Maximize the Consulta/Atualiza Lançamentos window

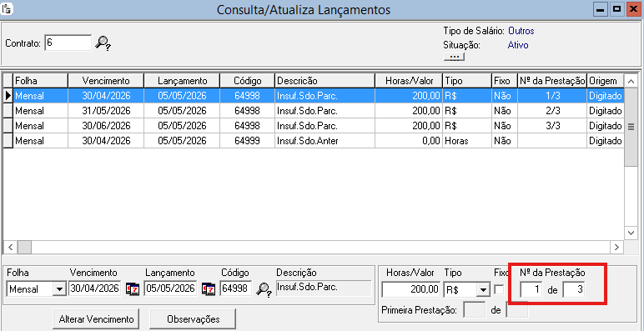[x=617, y=9]
